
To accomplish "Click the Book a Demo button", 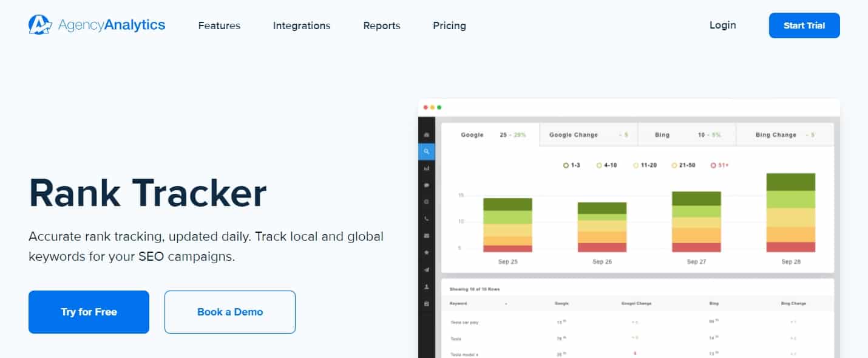I will [x=230, y=312].
